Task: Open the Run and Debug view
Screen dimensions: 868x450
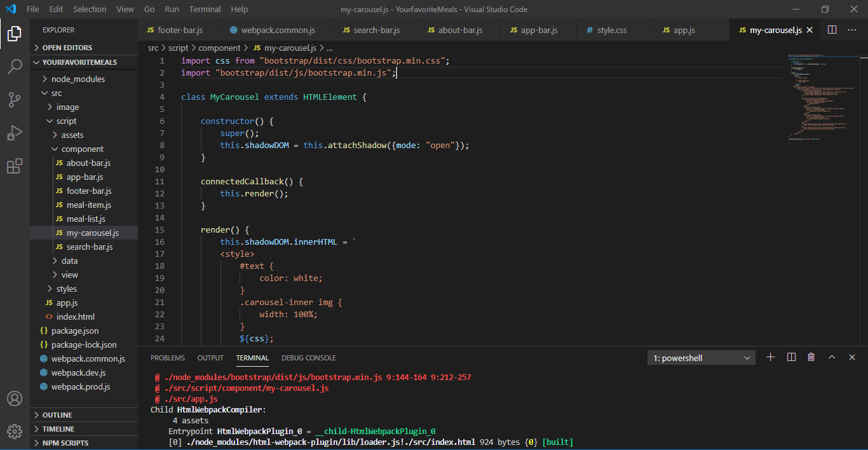Action: tap(15, 133)
